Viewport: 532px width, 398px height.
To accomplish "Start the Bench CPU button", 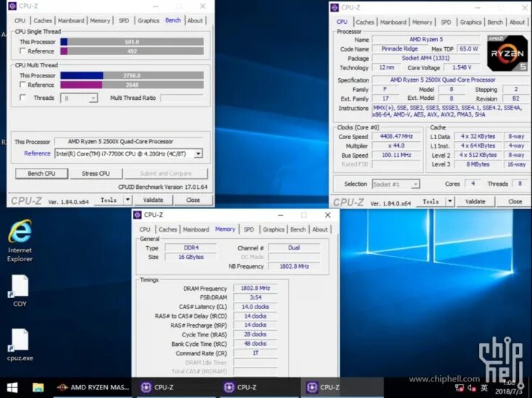I will [x=41, y=174].
